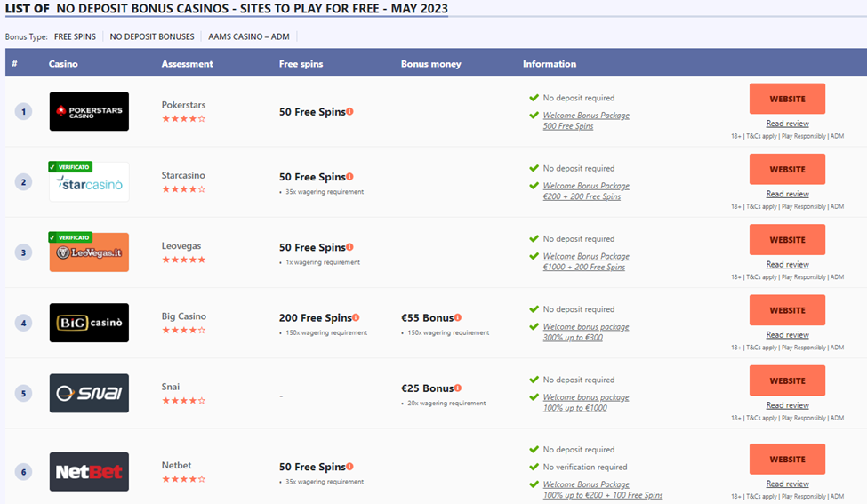This screenshot has height=504, width=867.
Task: Click the info icon next to €25 Bonus
Action: 458,388
